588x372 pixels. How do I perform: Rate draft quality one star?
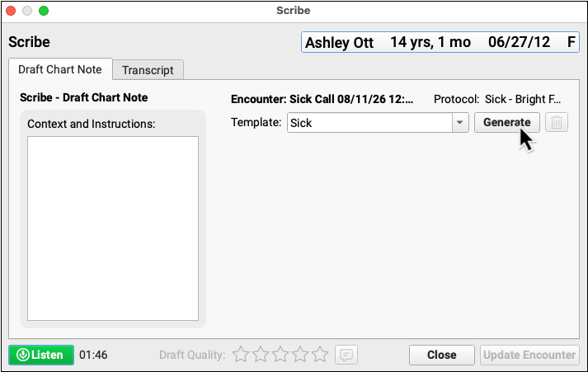coord(240,355)
